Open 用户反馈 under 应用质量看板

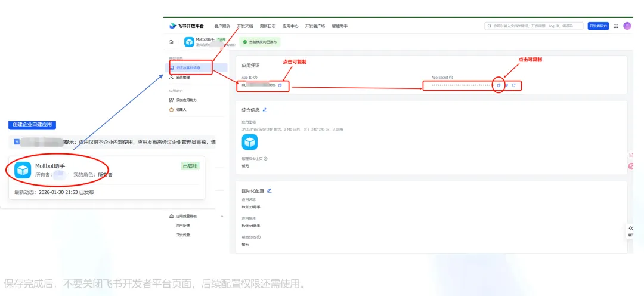[183, 226]
